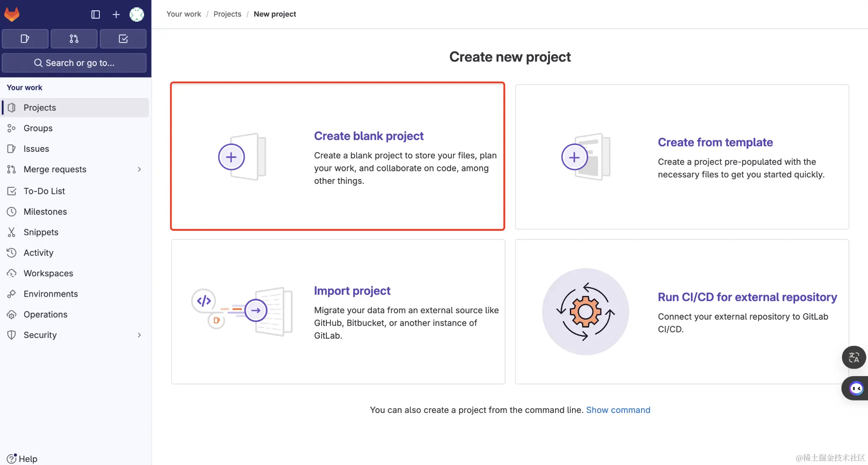This screenshot has height=465, width=868.
Task: Click the Create blank project link
Action: pos(368,136)
